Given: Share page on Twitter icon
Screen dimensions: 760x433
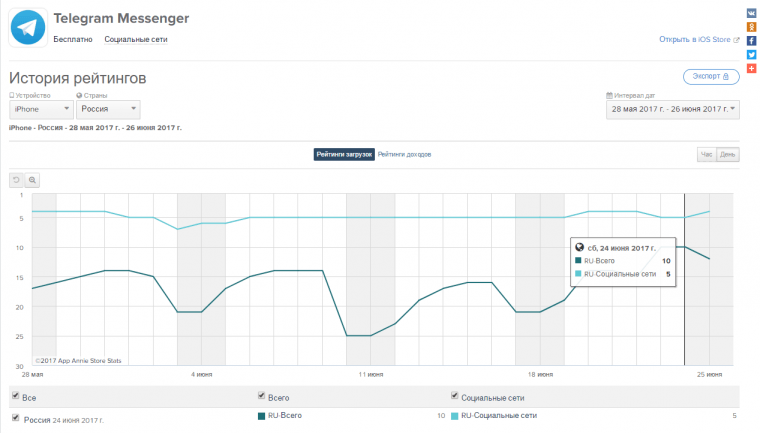Looking at the screenshot, I should 751,55.
